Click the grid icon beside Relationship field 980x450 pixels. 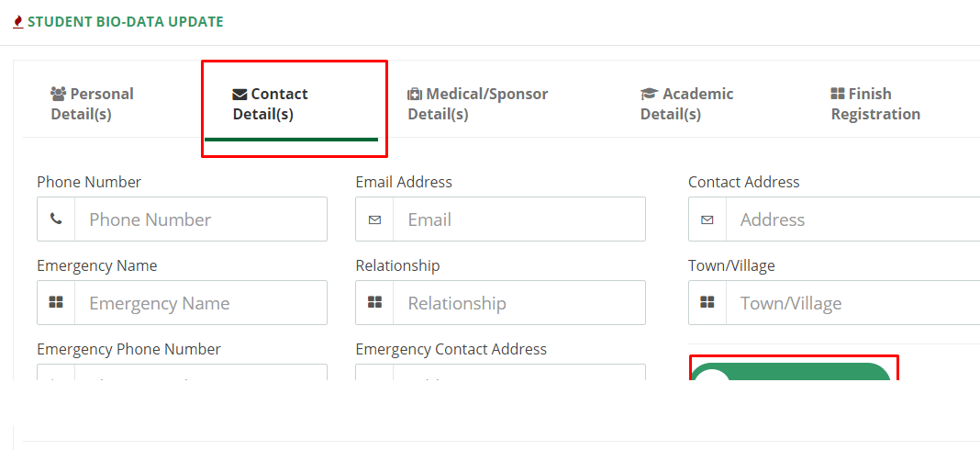(374, 303)
